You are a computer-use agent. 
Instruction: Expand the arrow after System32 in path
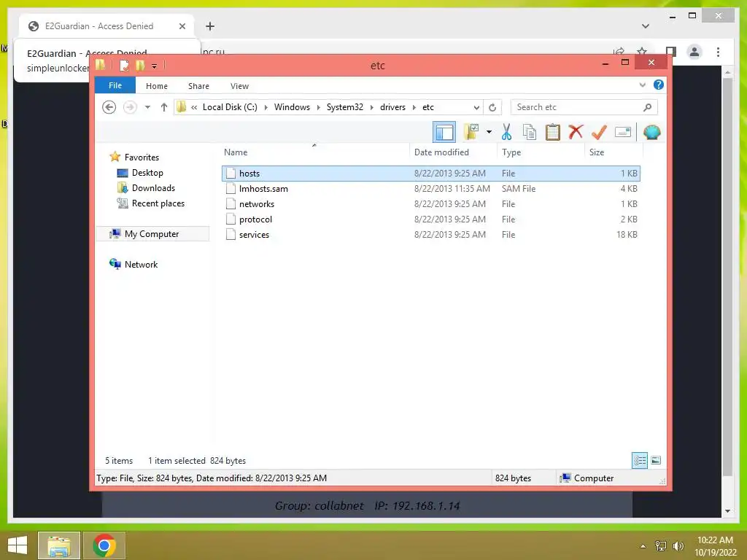coord(371,108)
